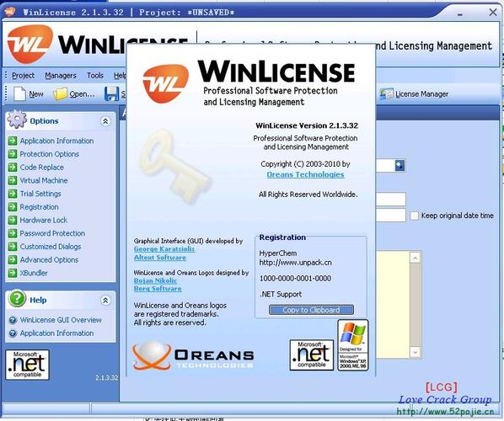Image resolution: width=504 pixels, height=421 pixels.
Task: Click green arrow icon beside Registration
Action: click(13, 206)
